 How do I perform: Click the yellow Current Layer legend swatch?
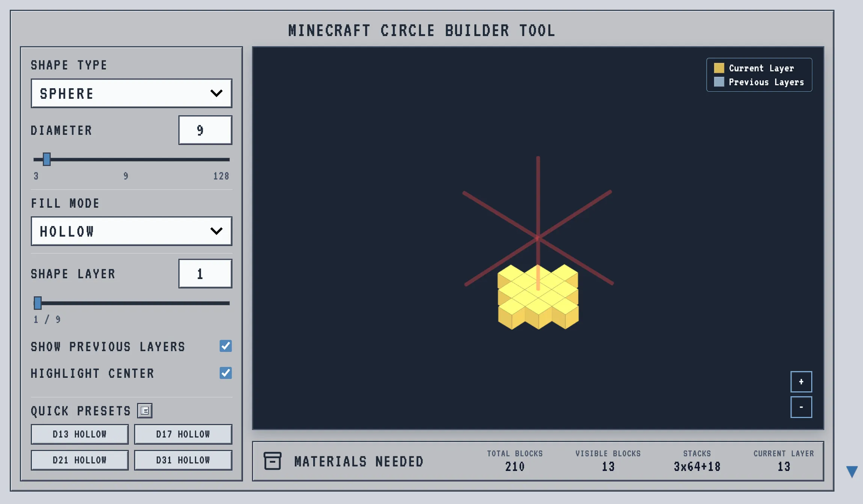pyautogui.click(x=719, y=68)
